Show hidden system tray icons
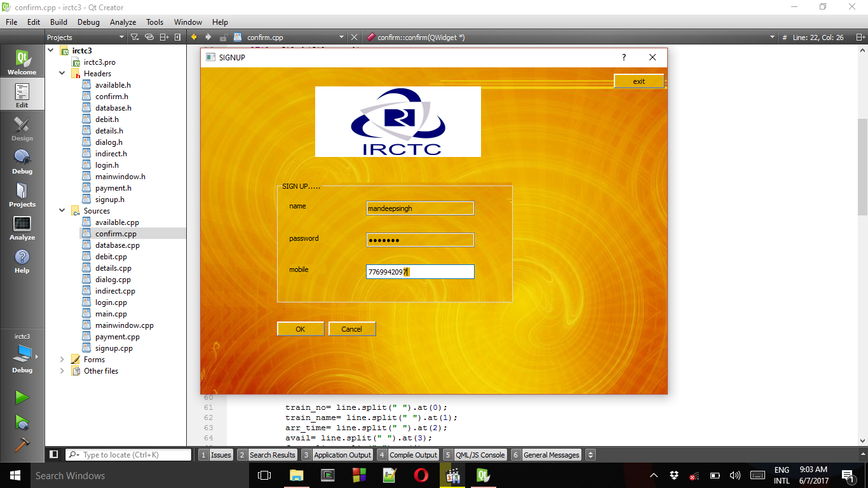This screenshot has width=868, height=488. coord(654,475)
